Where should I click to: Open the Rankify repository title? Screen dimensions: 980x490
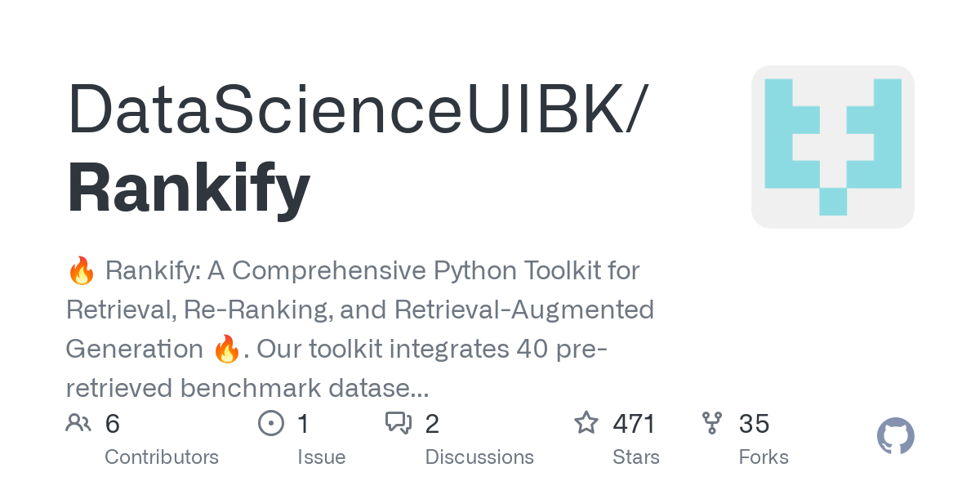[189, 189]
